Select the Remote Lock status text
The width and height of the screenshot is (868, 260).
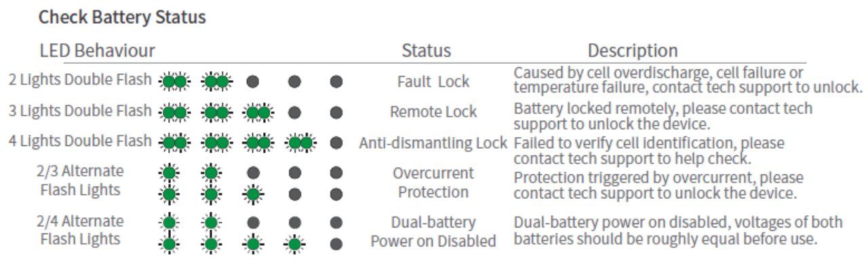coord(433,112)
